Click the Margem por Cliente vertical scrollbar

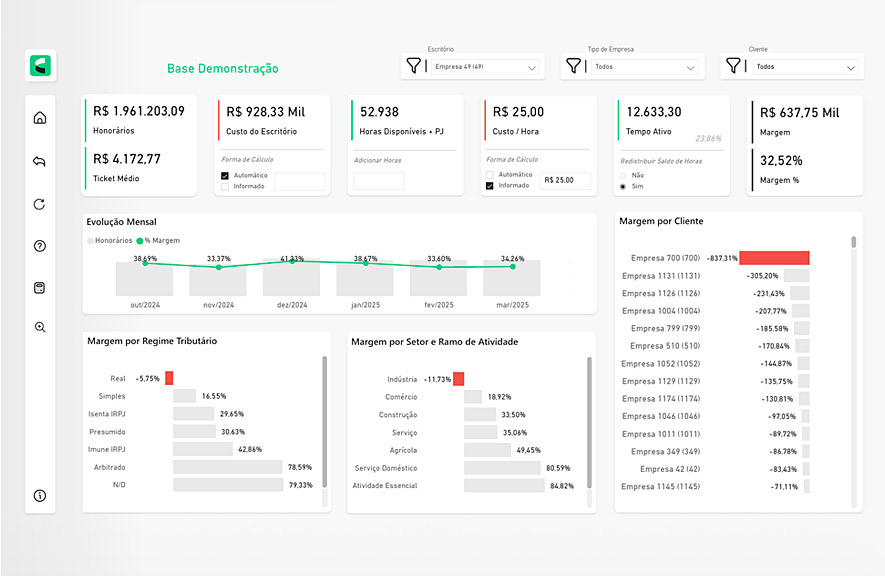853,242
